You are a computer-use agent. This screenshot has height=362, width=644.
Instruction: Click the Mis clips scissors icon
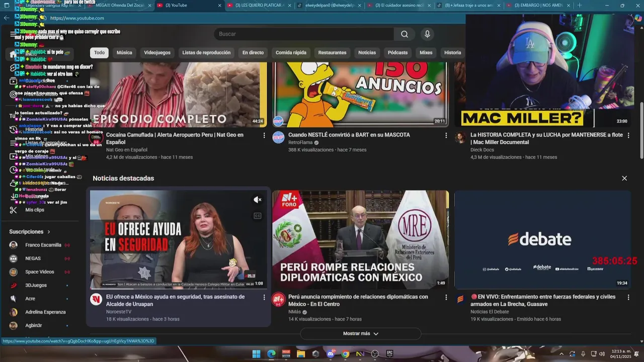pyautogui.click(x=14, y=210)
